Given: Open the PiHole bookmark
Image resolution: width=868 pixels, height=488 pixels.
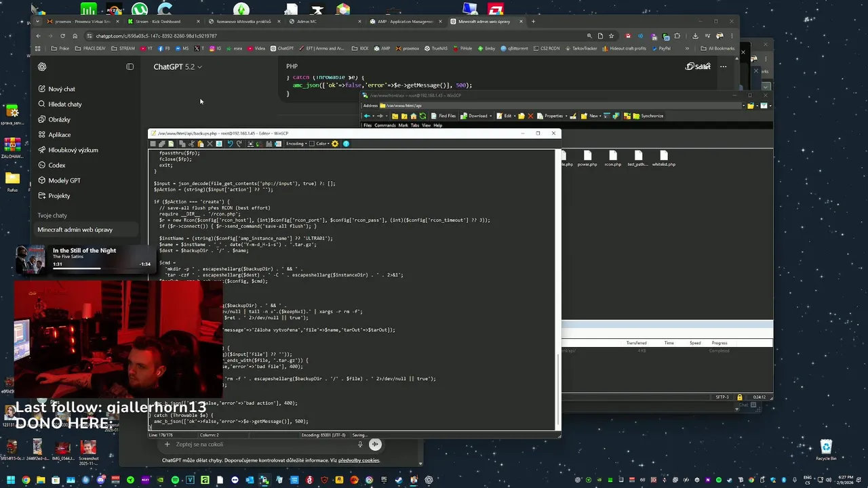Looking at the screenshot, I should point(462,49).
